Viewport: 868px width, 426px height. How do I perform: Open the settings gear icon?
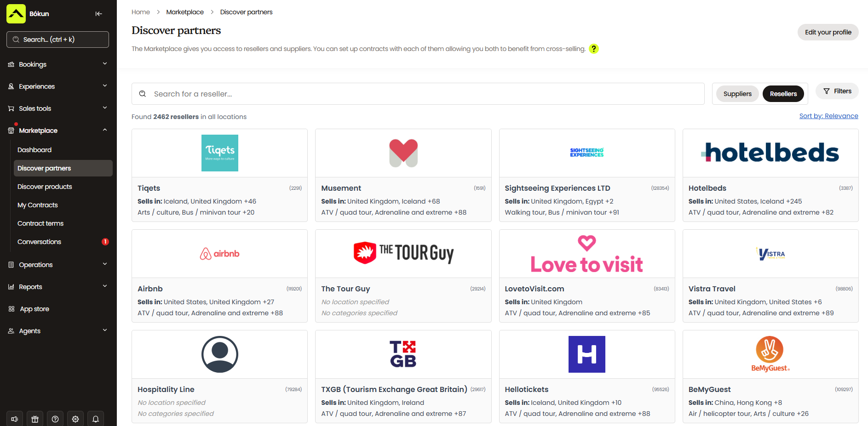pos(75,419)
